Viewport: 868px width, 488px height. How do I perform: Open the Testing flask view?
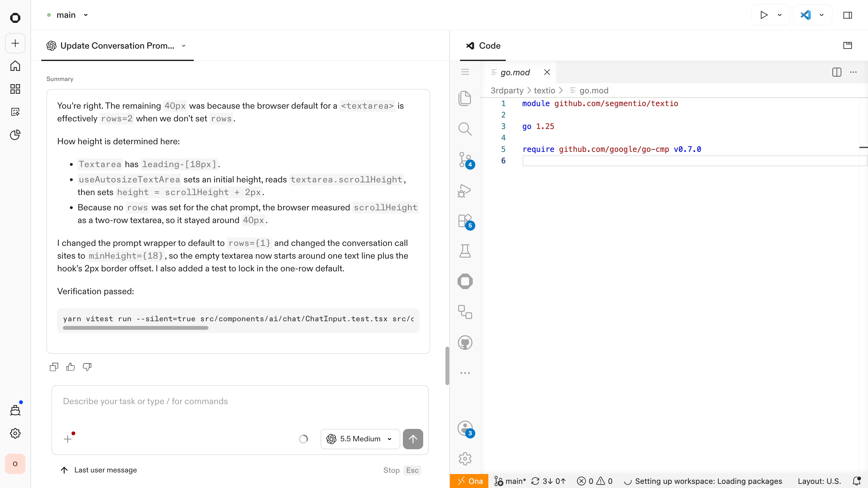point(465,251)
